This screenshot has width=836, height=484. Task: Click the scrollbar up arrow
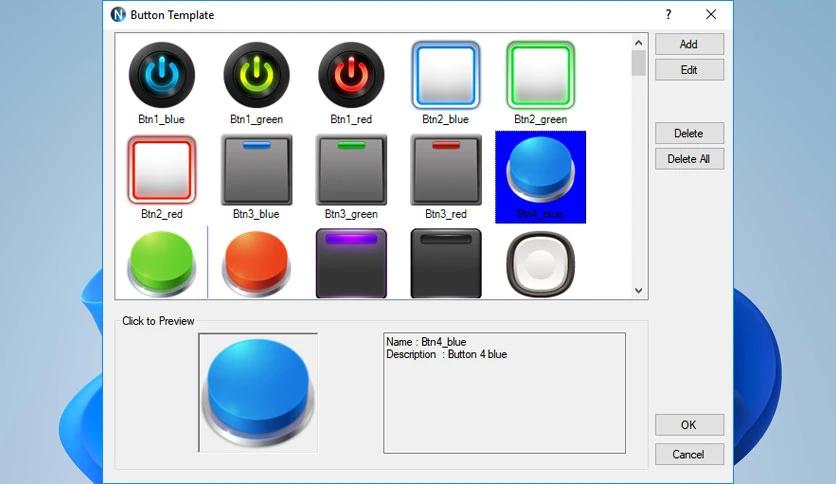pos(639,43)
